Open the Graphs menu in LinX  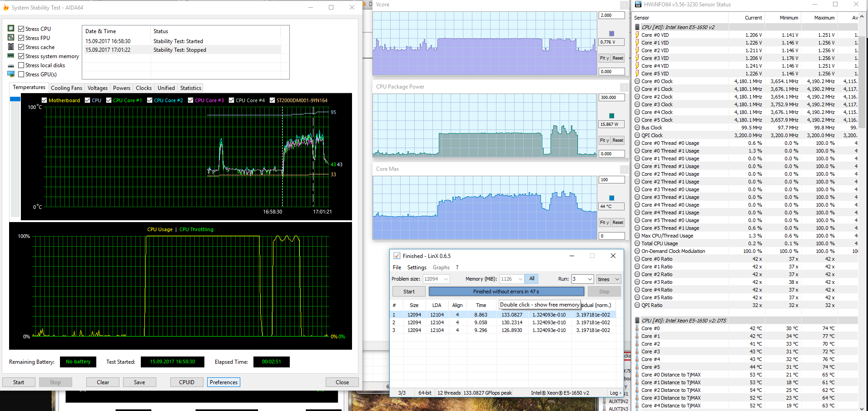tap(441, 267)
